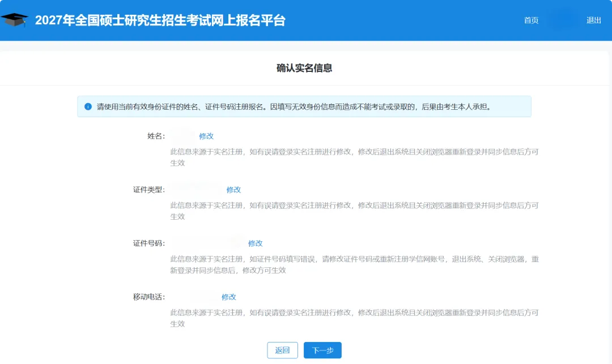This screenshot has width=612, height=364.
Task: Click the graduation cap logo icon
Action: (14, 20)
